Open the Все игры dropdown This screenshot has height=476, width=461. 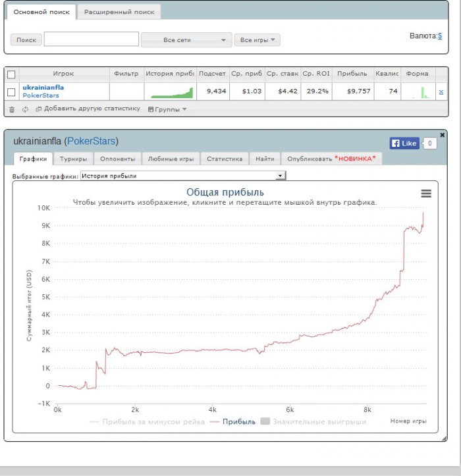[258, 40]
